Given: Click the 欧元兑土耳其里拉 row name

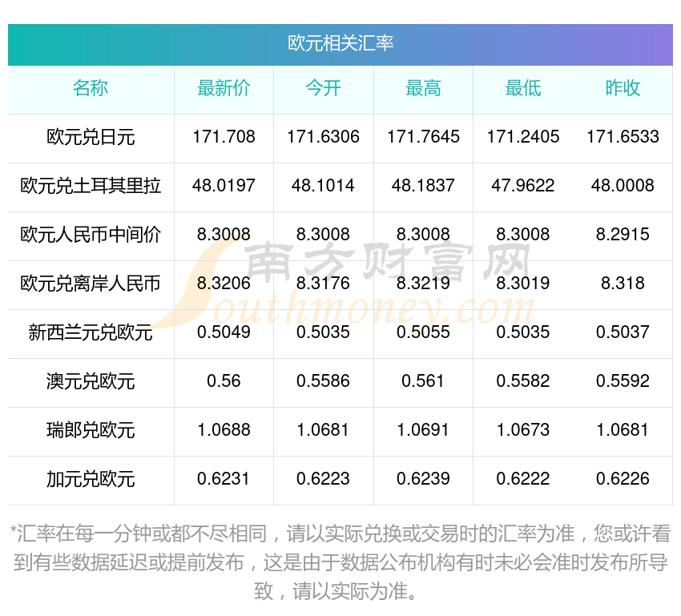Looking at the screenshot, I should click(x=91, y=186).
